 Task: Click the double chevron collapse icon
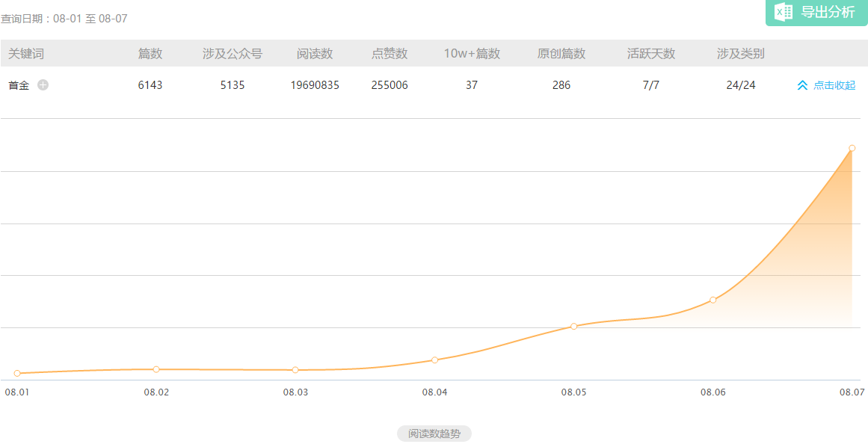pos(802,85)
